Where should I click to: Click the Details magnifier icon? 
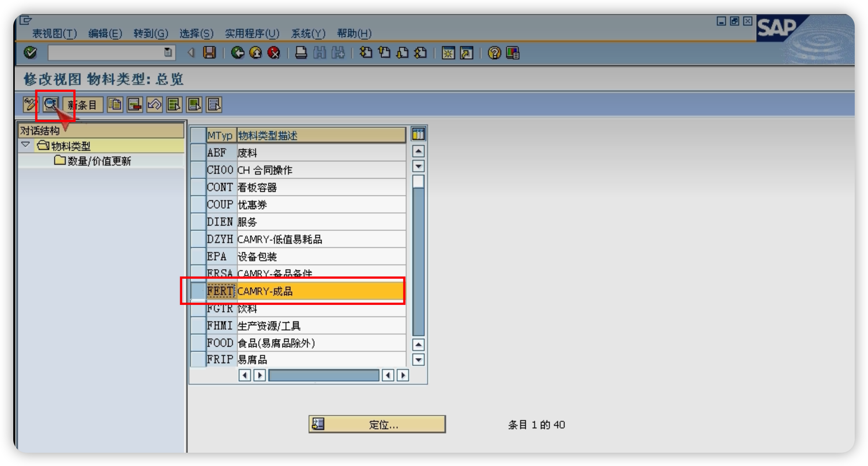(x=50, y=104)
